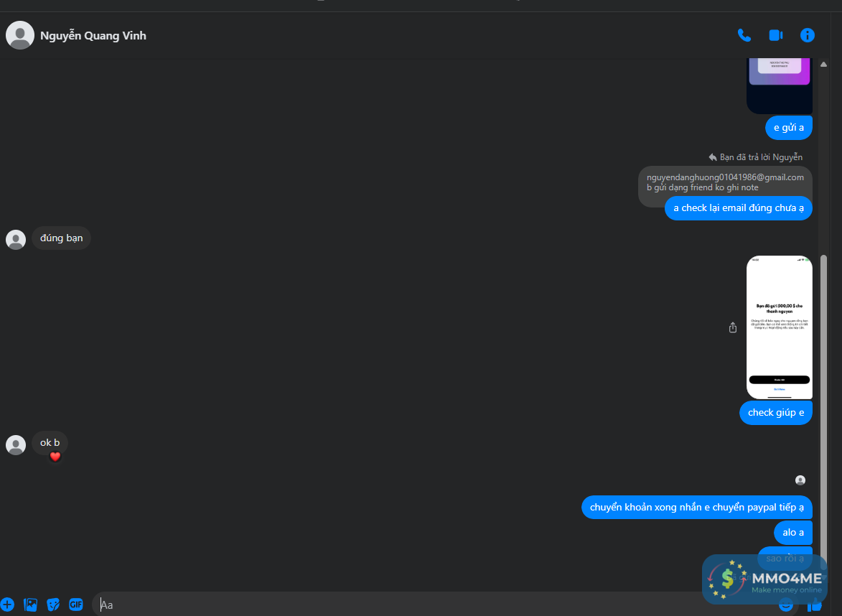Click the heart reaction on 'ok b'
Image resolution: width=842 pixels, height=616 pixels.
click(x=55, y=457)
